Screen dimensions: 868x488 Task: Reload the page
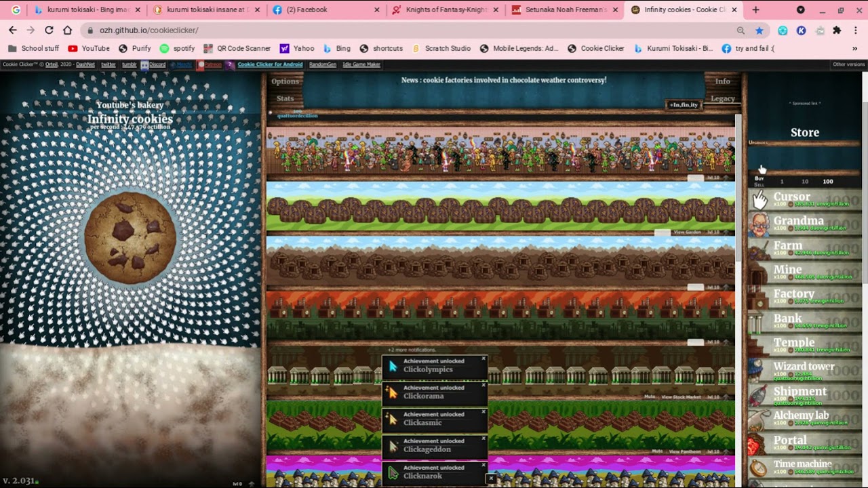pyautogui.click(x=49, y=30)
